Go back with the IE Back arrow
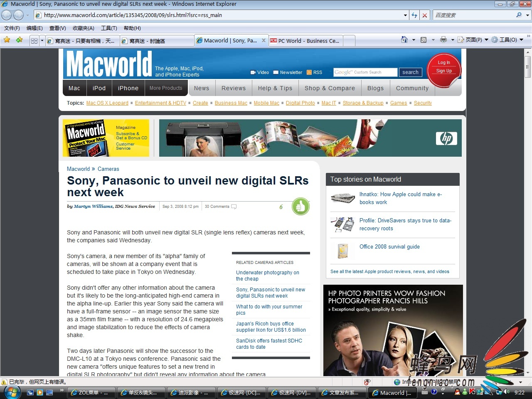 [6, 15]
